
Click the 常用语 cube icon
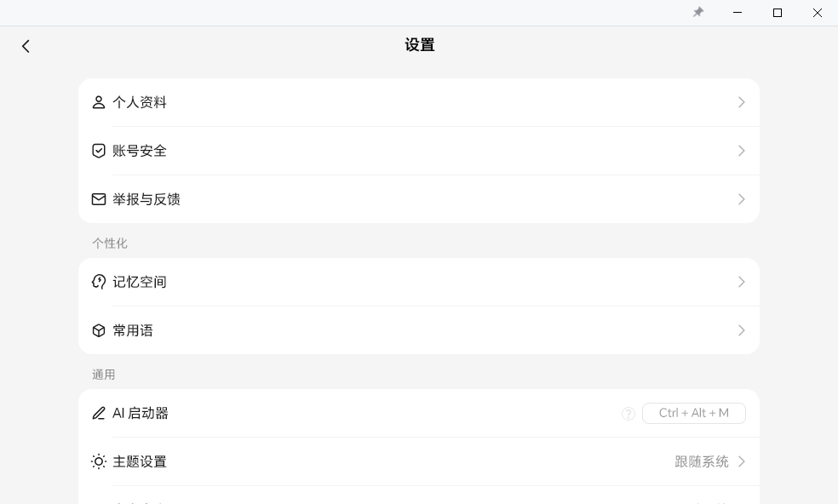99,330
